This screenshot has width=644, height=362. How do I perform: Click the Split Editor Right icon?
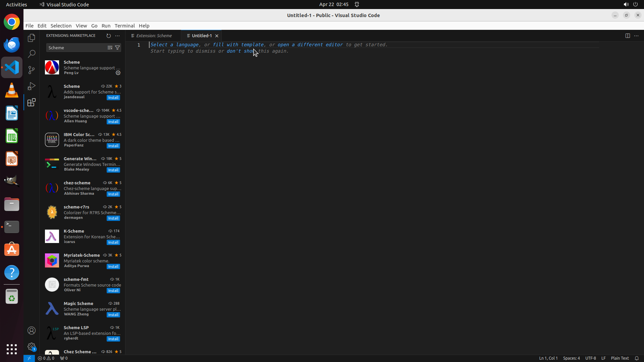click(628, 36)
